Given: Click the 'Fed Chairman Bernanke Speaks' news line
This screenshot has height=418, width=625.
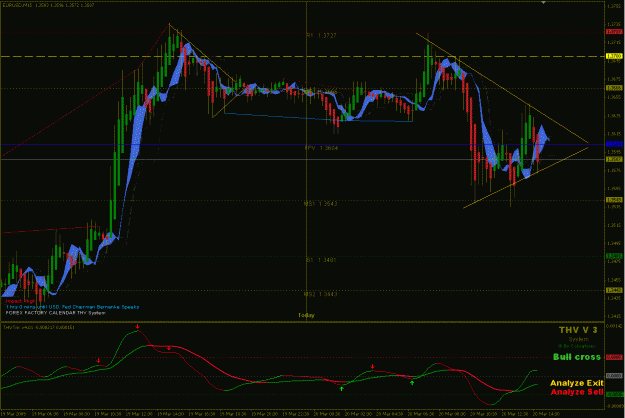Looking at the screenshot, I should coord(73,307).
